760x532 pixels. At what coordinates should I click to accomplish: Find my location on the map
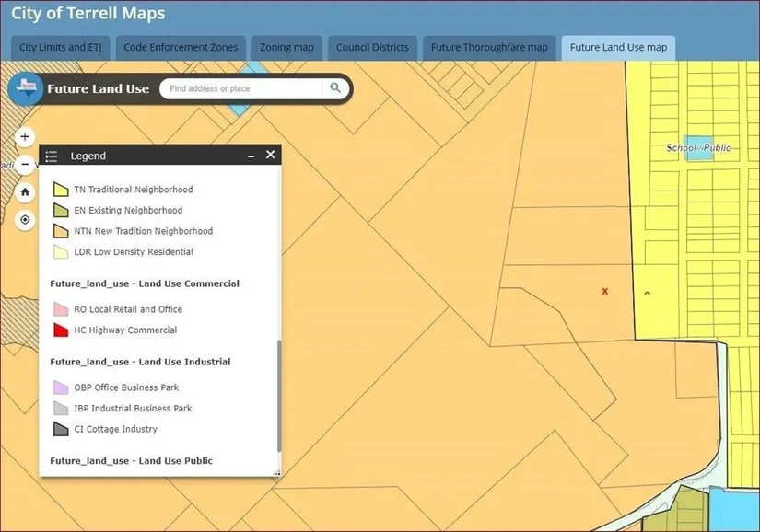coord(25,220)
